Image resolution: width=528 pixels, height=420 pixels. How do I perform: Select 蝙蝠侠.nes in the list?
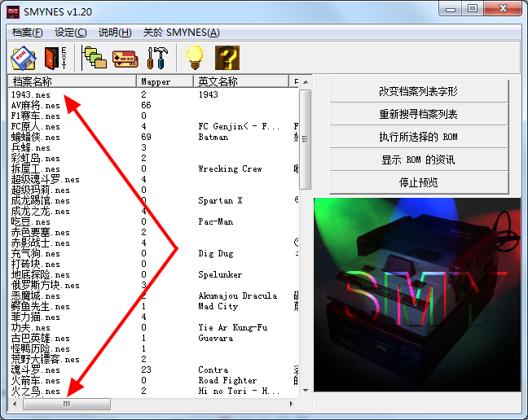pos(36,137)
